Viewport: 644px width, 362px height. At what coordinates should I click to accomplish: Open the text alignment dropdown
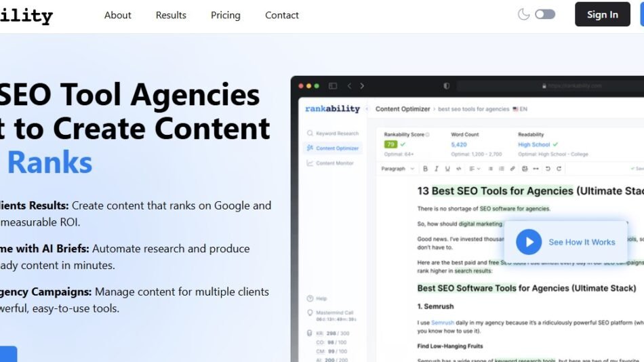point(475,169)
